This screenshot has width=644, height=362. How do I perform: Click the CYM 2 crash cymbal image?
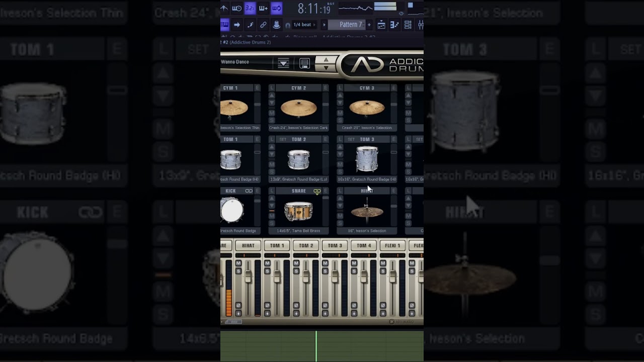[x=299, y=108]
